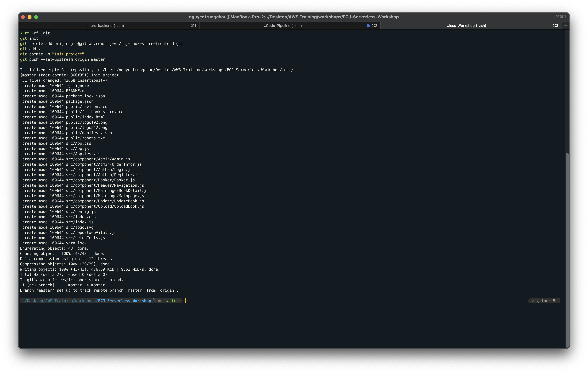Click the 'src/component/Mainpage/BookDetail.js' line
The height and width of the screenshot is (373, 588).
(85, 191)
